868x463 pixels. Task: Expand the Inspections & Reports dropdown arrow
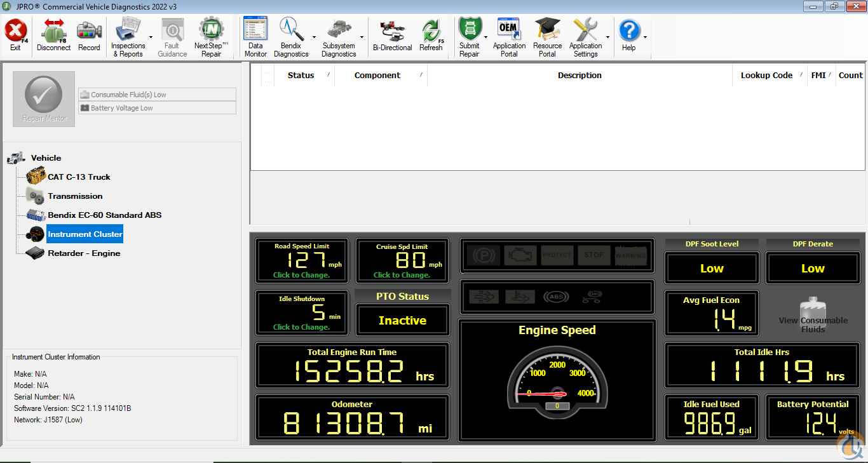click(x=151, y=37)
